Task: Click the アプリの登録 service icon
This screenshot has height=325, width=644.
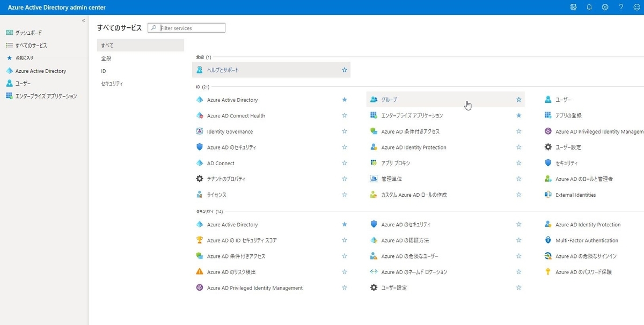Action: 548,115
